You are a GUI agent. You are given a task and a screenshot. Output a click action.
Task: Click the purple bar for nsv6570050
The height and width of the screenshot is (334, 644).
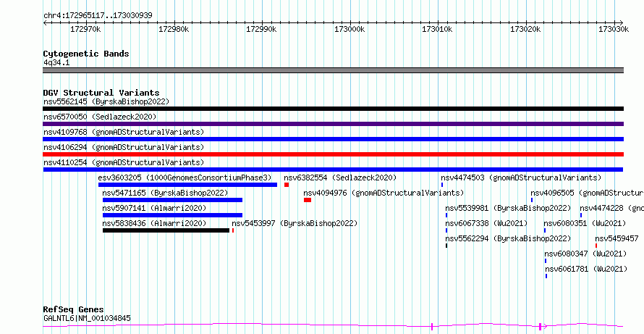tap(333, 124)
